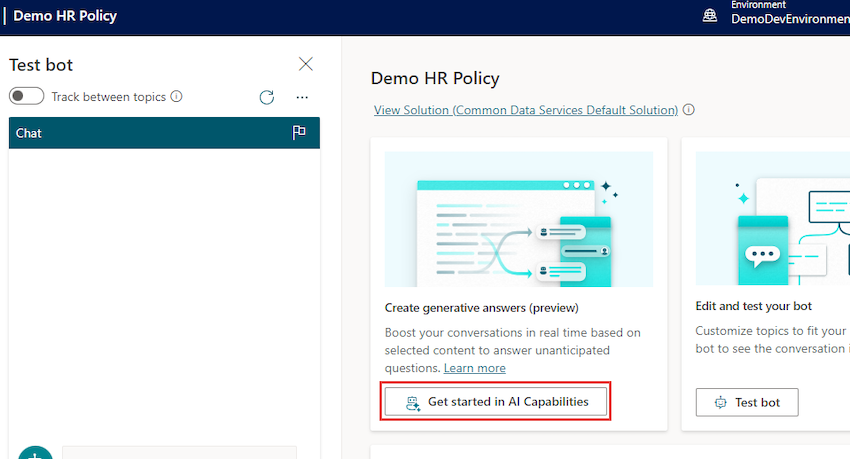Open the Test bot ellipsis menu
This screenshot has width=850, height=459.
click(x=302, y=97)
